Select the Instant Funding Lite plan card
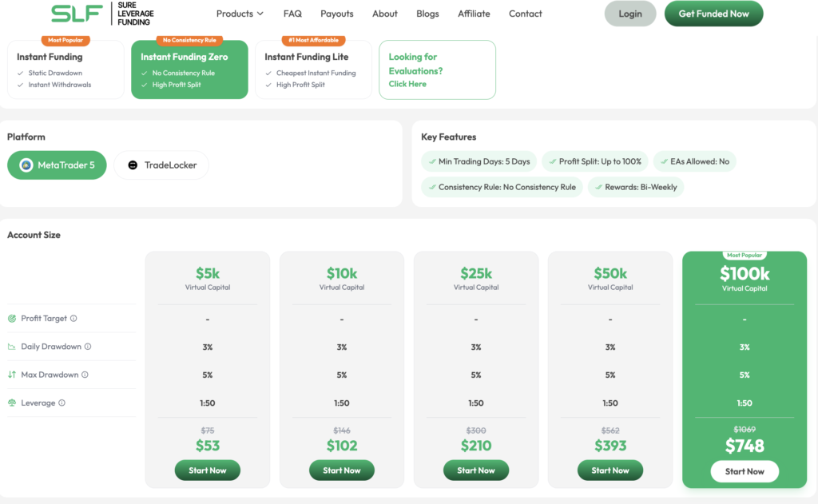Screen dimensions: 818x504 point(313,69)
